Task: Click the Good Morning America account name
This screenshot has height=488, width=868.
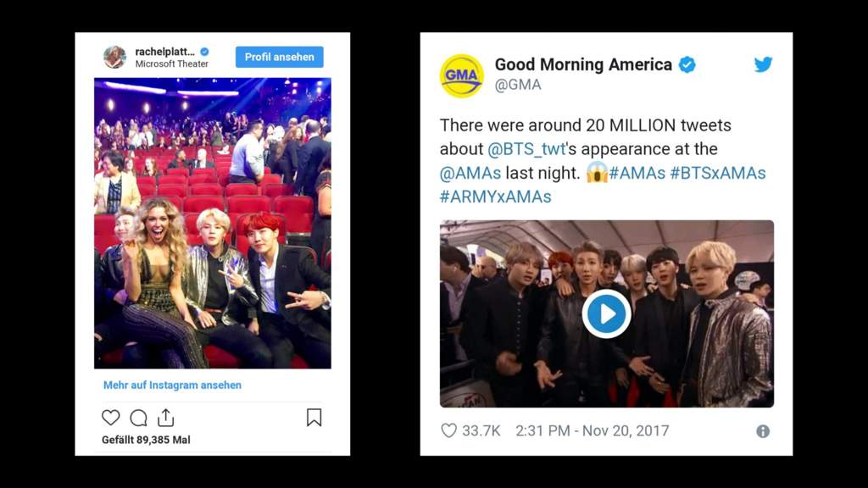Action: coord(583,64)
